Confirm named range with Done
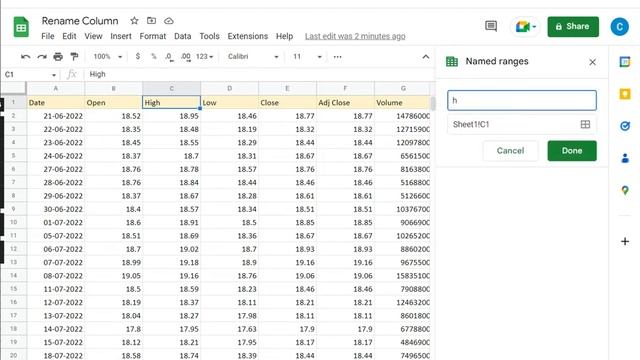The height and width of the screenshot is (360, 640). (572, 151)
